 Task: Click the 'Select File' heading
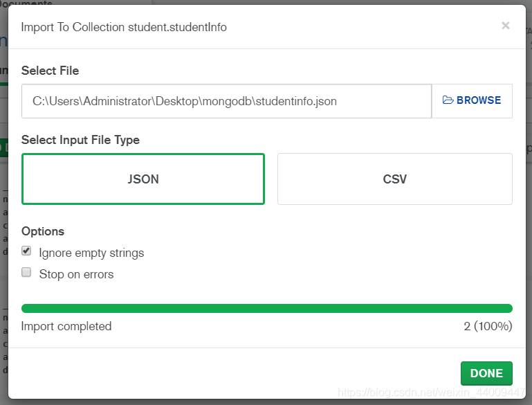pyautogui.click(x=51, y=71)
